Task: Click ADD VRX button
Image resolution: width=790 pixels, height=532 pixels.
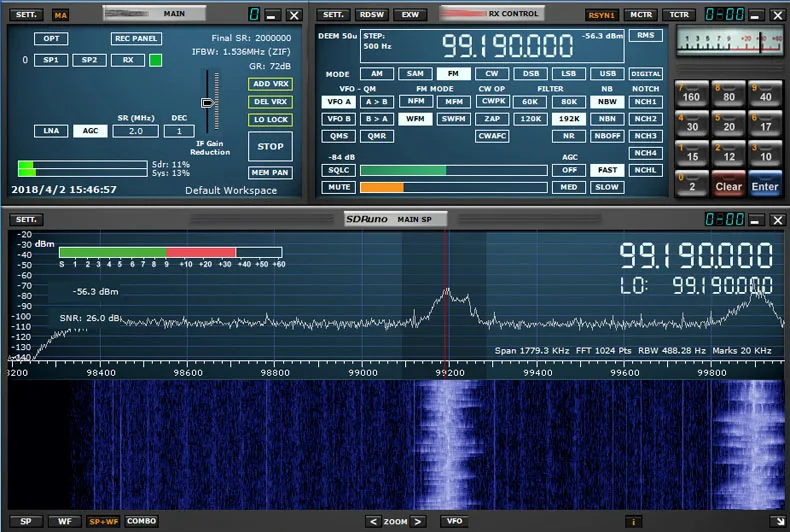Action: pos(271,84)
